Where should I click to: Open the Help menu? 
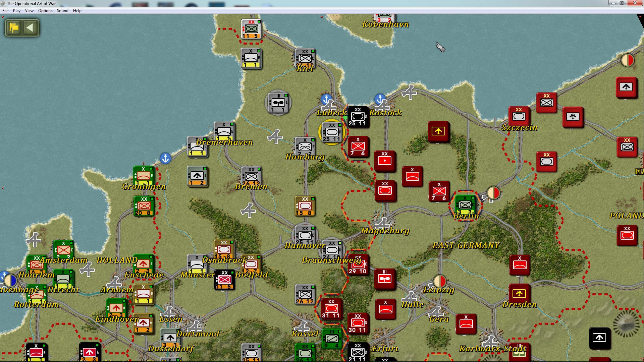[x=77, y=11]
